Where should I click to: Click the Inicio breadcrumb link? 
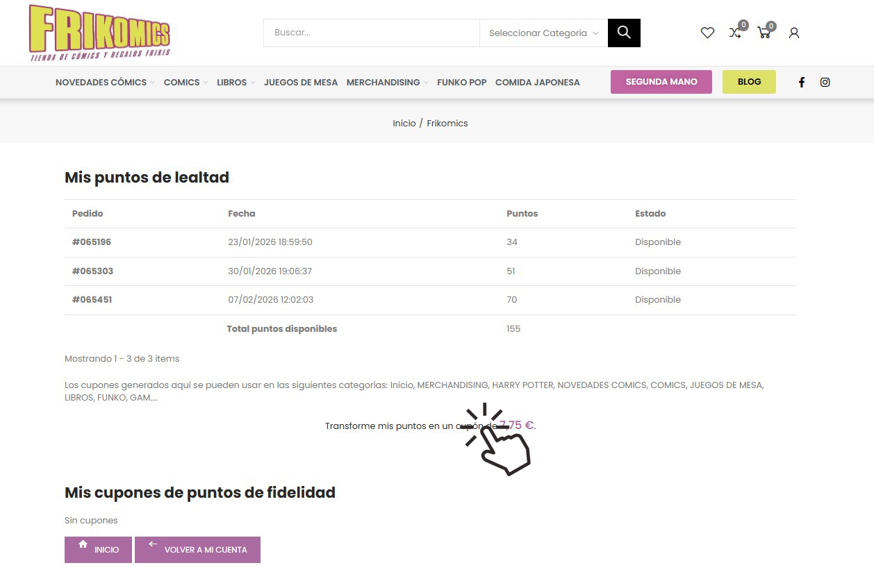(404, 123)
